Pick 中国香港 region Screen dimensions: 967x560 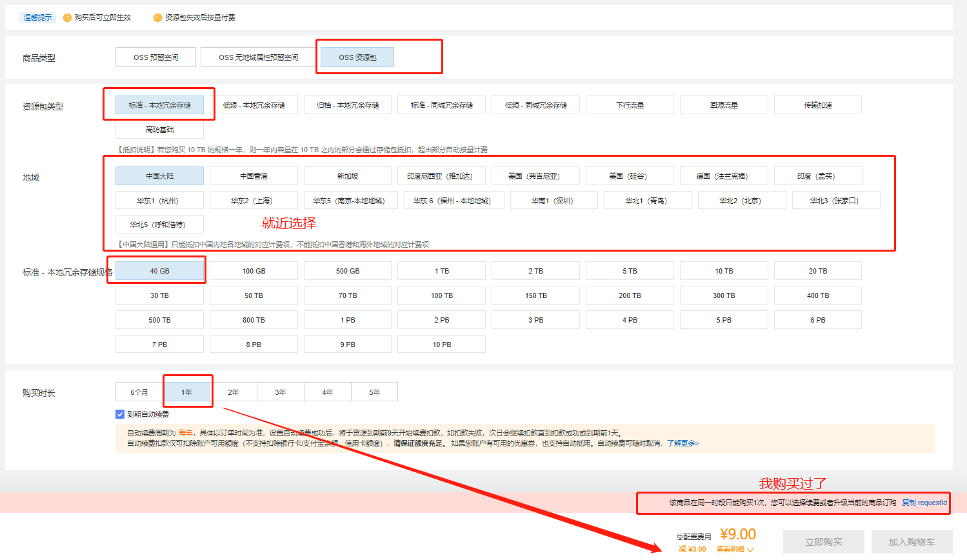click(x=254, y=176)
